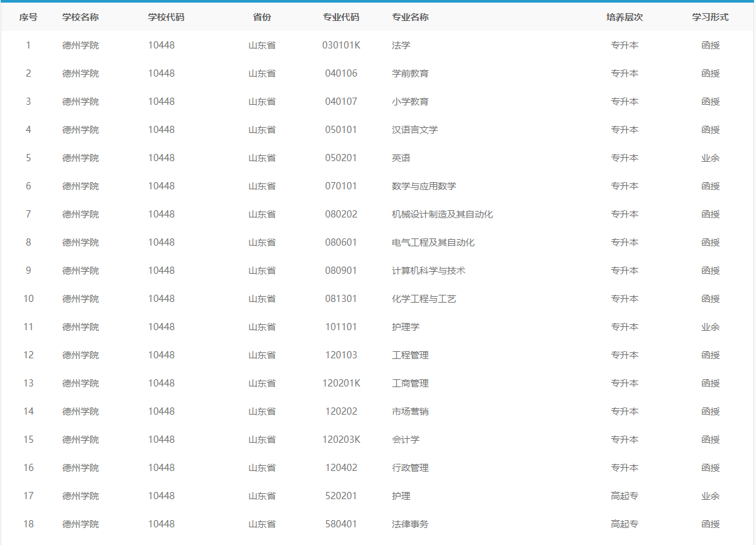Select the 会计学 major name cell
The width and height of the screenshot is (756, 545).
coord(406,440)
